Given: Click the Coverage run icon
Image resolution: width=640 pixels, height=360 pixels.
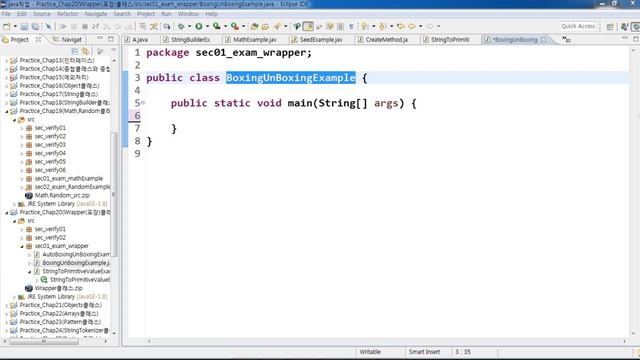Looking at the screenshot, I should click(x=217, y=27).
